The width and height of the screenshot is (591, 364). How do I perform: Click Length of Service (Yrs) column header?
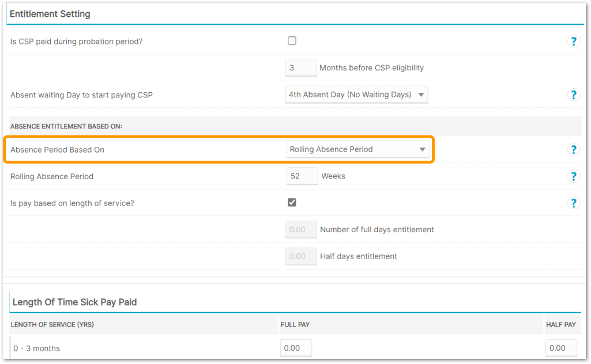click(52, 325)
